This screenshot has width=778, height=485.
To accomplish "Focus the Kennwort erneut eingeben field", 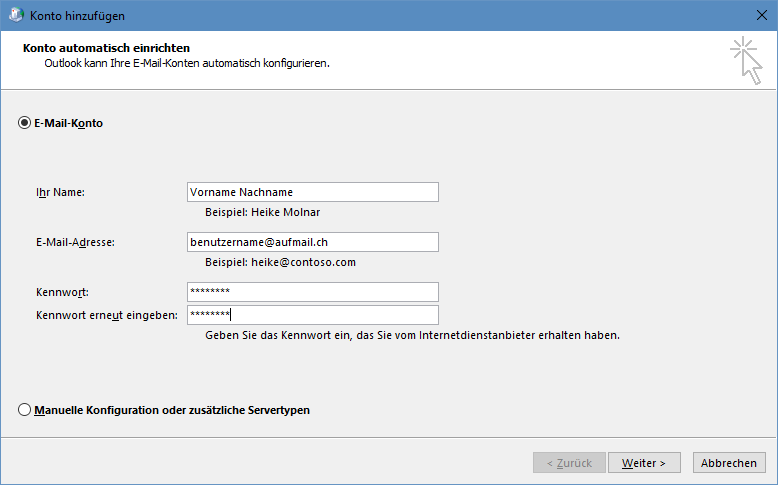I will click(313, 315).
